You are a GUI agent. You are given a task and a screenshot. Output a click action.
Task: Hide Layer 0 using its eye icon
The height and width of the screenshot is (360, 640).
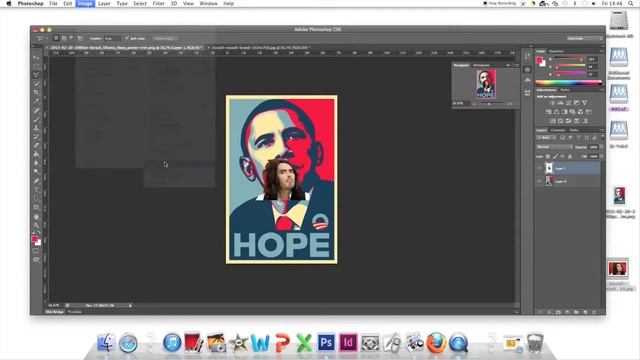click(x=539, y=181)
